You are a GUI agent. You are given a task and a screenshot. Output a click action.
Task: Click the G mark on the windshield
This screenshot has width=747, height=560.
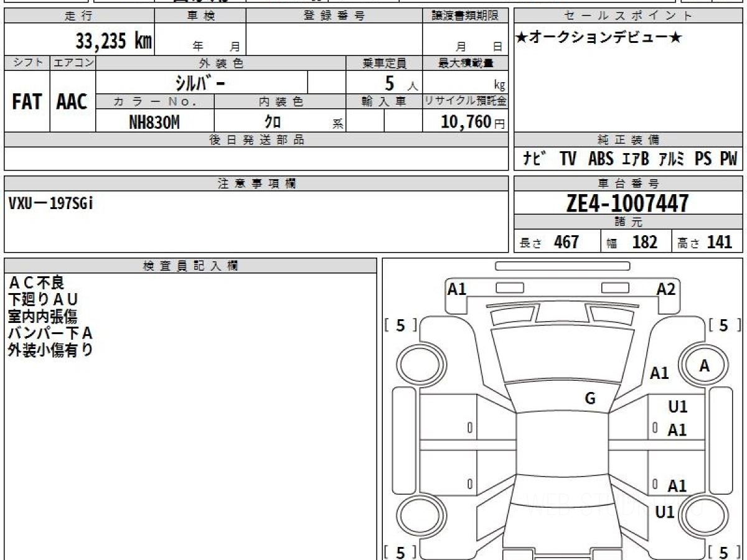pyautogui.click(x=590, y=399)
